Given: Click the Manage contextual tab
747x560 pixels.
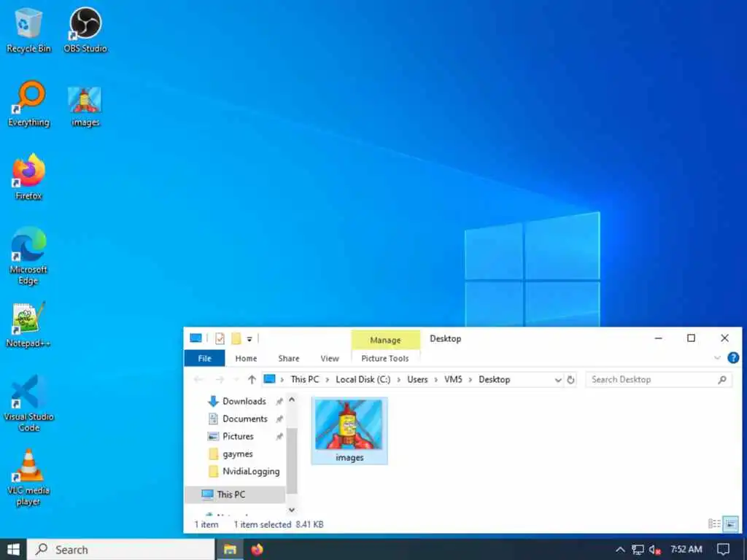Looking at the screenshot, I should point(385,340).
